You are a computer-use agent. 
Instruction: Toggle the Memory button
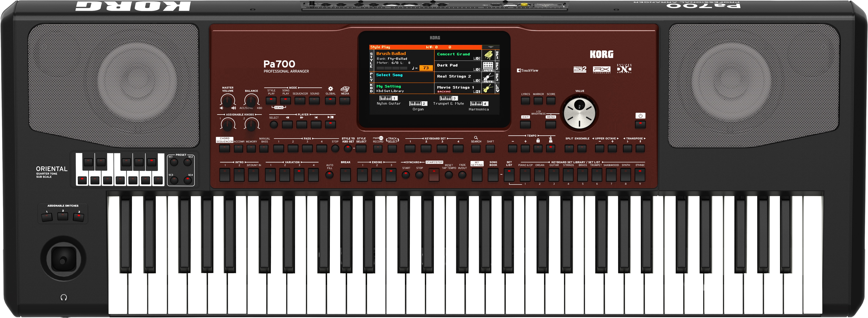coord(251,149)
